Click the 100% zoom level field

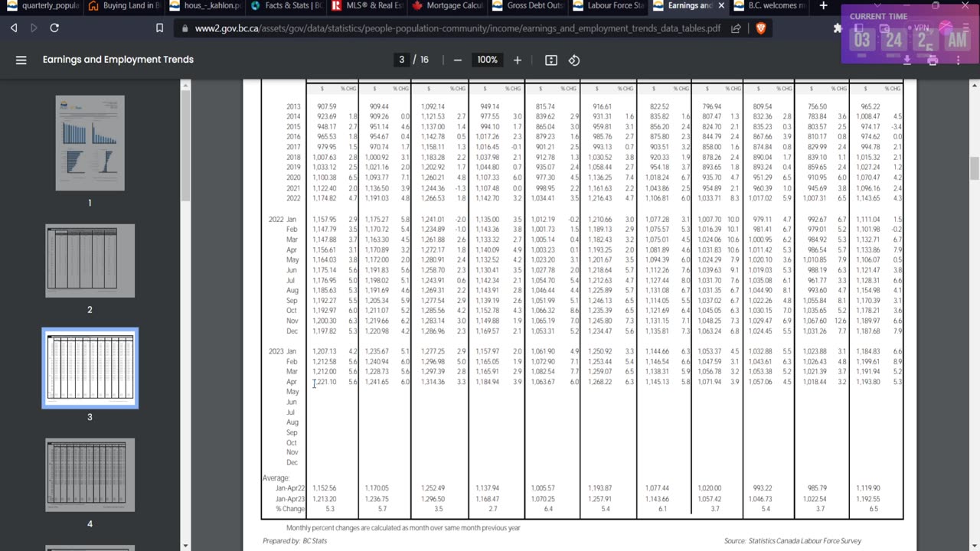click(487, 60)
